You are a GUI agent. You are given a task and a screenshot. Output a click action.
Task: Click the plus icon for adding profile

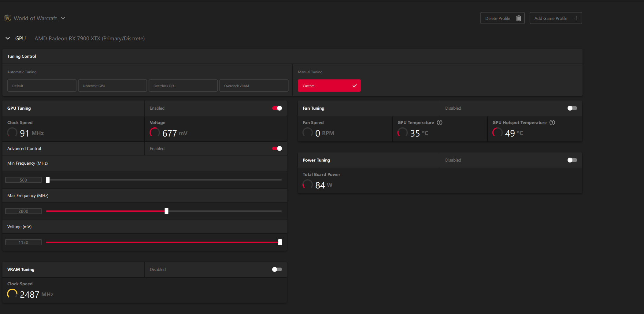pyautogui.click(x=576, y=18)
